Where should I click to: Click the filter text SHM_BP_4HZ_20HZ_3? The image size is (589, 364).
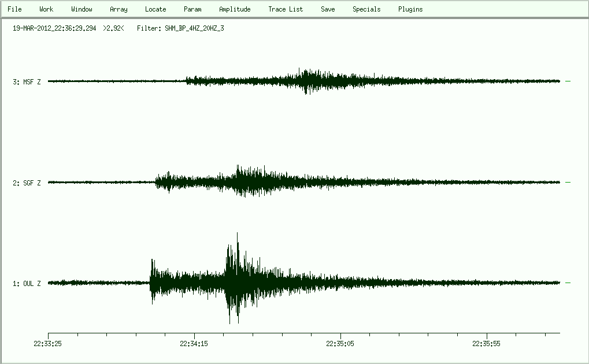pyautogui.click(x=194, y=28)
